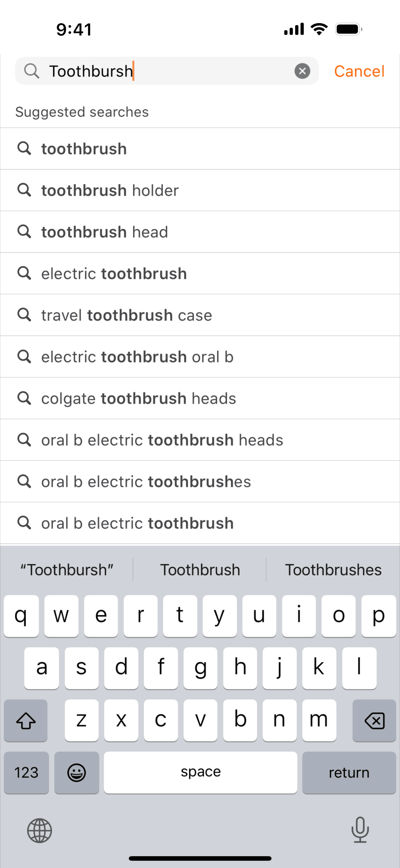Pick the 'travel toothbrush case' suggestion
400x868 pixels.
[x=200, y=315]
